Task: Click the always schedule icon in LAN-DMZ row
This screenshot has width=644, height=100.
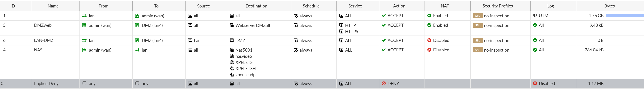Action: 296,41
